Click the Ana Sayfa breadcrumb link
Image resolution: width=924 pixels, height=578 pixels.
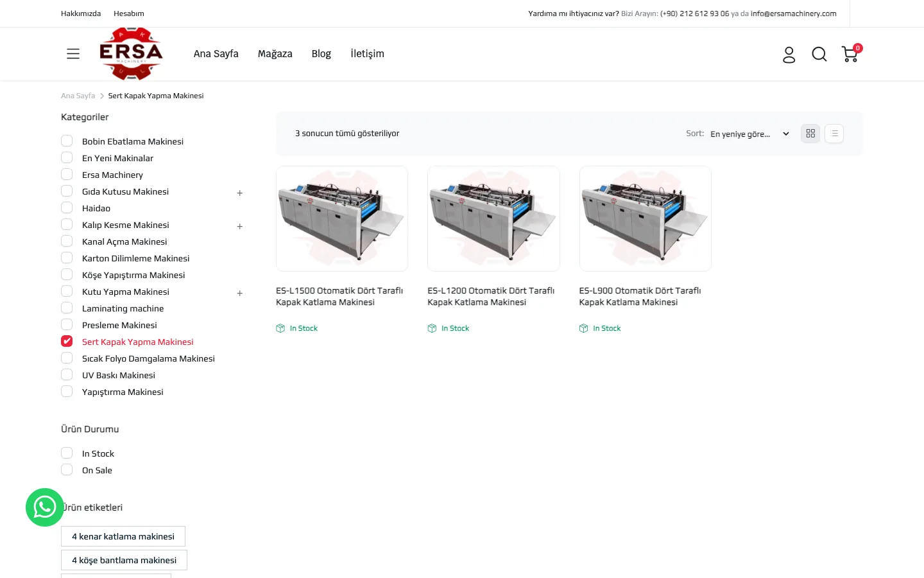pos(78,96)
